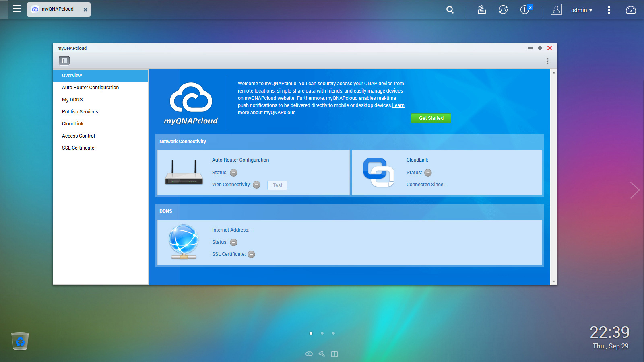Select the second desktop page dot
Viewport: 644px width, 362px height.
pos(322,333)
